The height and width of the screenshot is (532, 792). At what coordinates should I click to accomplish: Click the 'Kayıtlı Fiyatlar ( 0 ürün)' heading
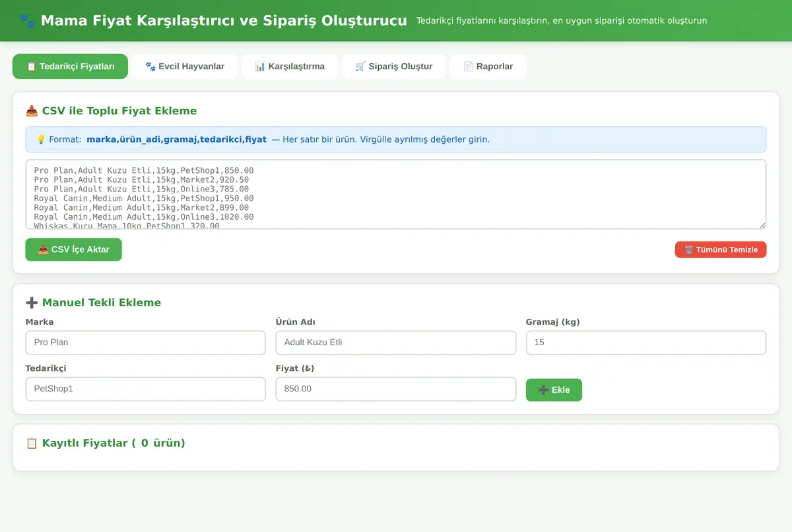114,443
